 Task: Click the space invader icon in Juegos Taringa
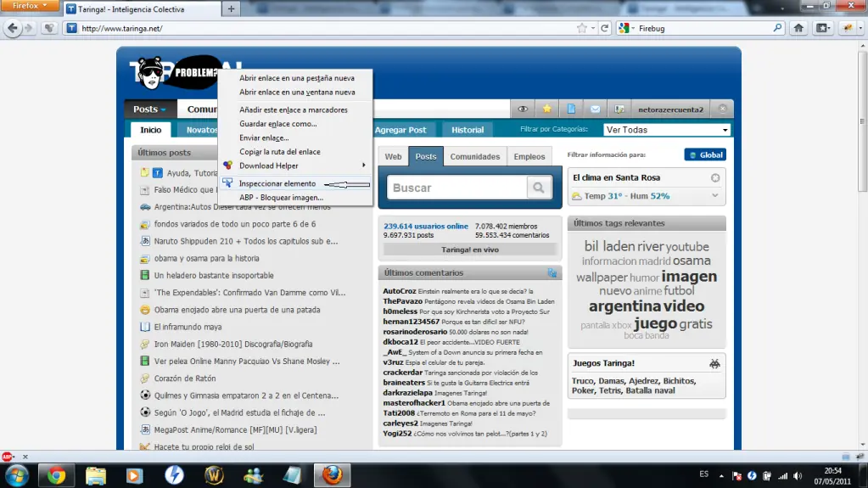tap(714, 363)
